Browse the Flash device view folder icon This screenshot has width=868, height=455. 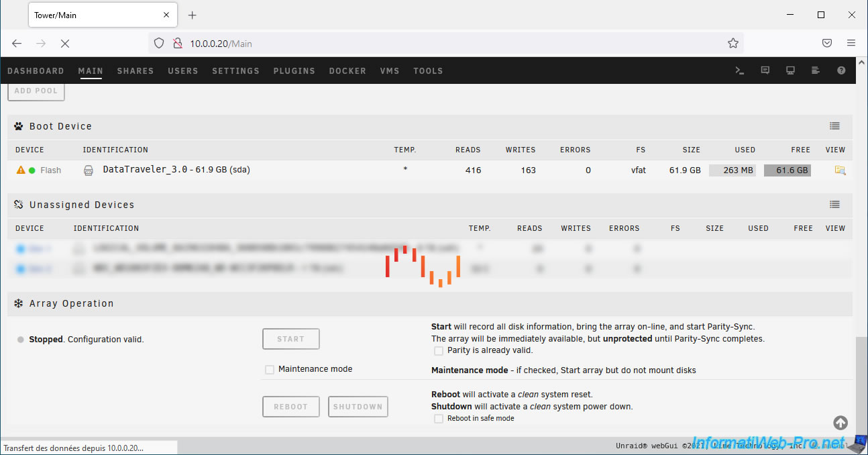point(839,170)
